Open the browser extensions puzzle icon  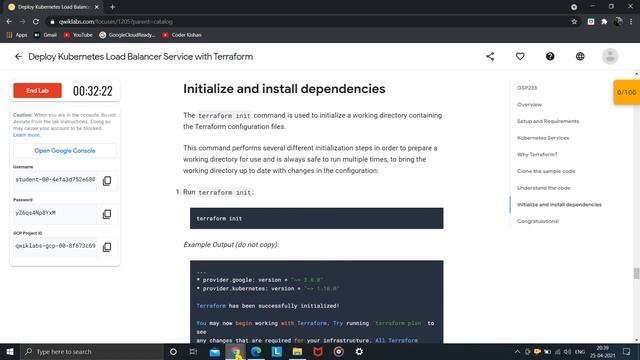[x=604, y=22]
